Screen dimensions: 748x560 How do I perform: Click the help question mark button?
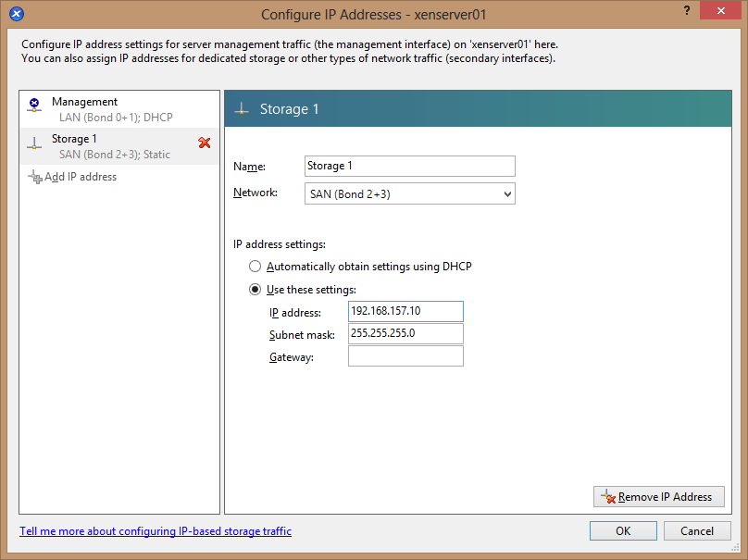click(x=686, y=11)
